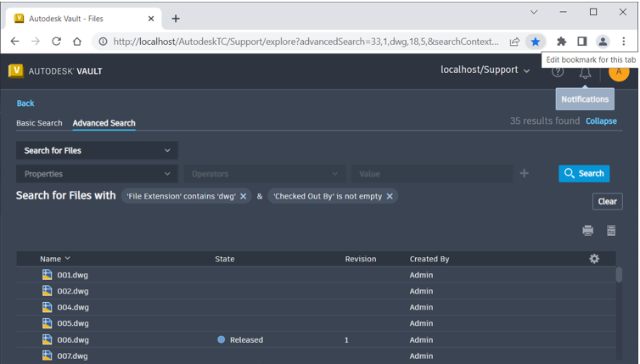
Task: Remove 'File Extension' contains 'dwg' filter
Action: click(x=244, y=196)
